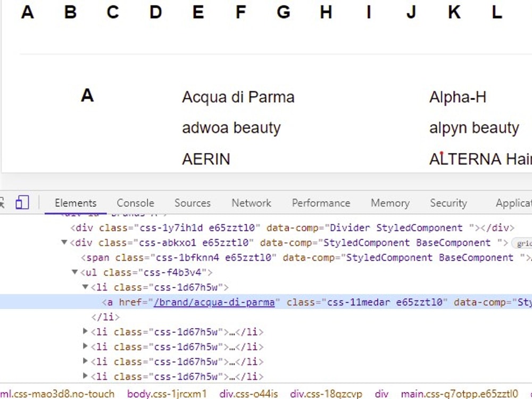Jump to letter C in brand index

coord(113,12)
